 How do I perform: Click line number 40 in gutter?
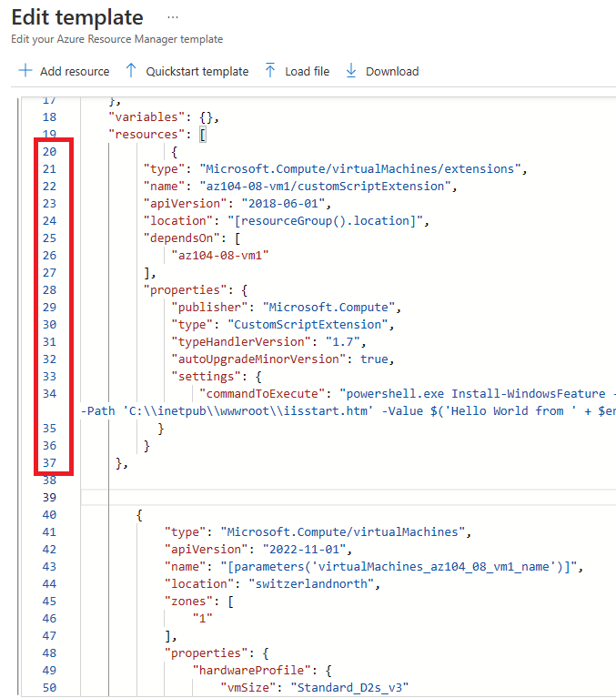[x=49, y=515]
